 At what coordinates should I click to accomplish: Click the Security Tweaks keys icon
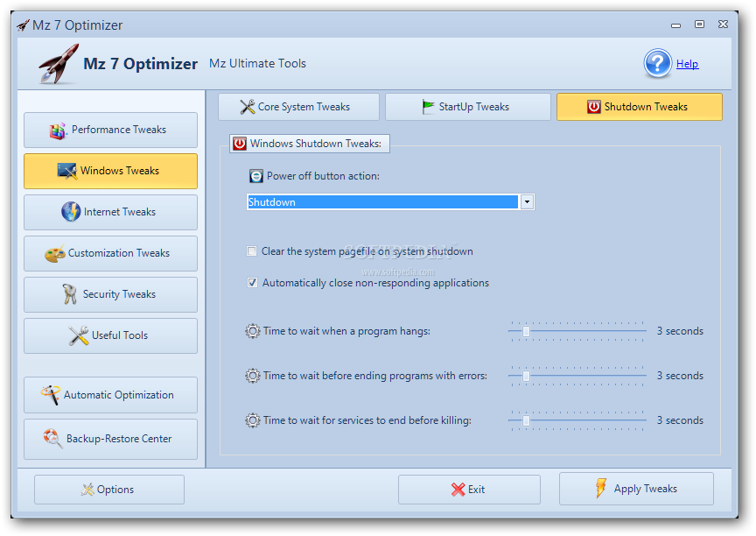[69, 293]
